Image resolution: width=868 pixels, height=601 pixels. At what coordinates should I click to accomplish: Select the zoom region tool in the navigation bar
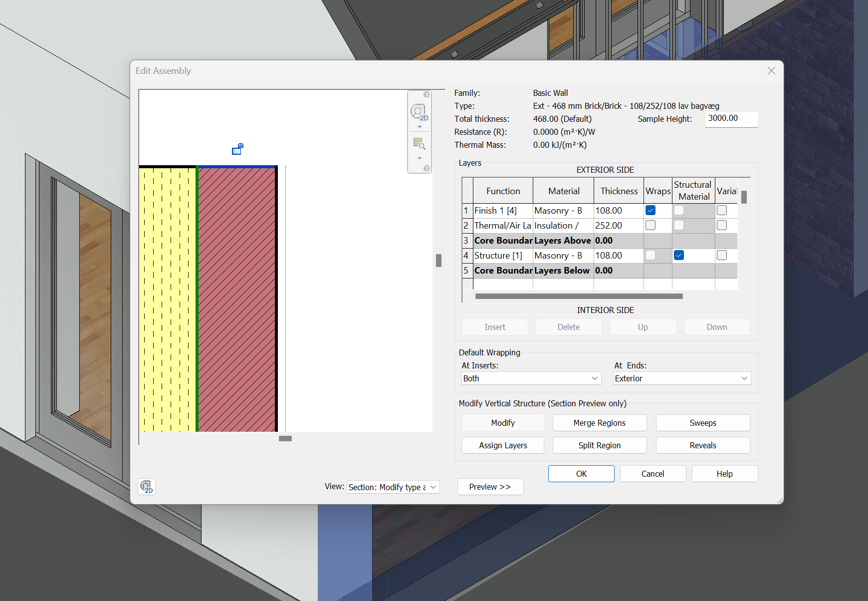[419, 144]
